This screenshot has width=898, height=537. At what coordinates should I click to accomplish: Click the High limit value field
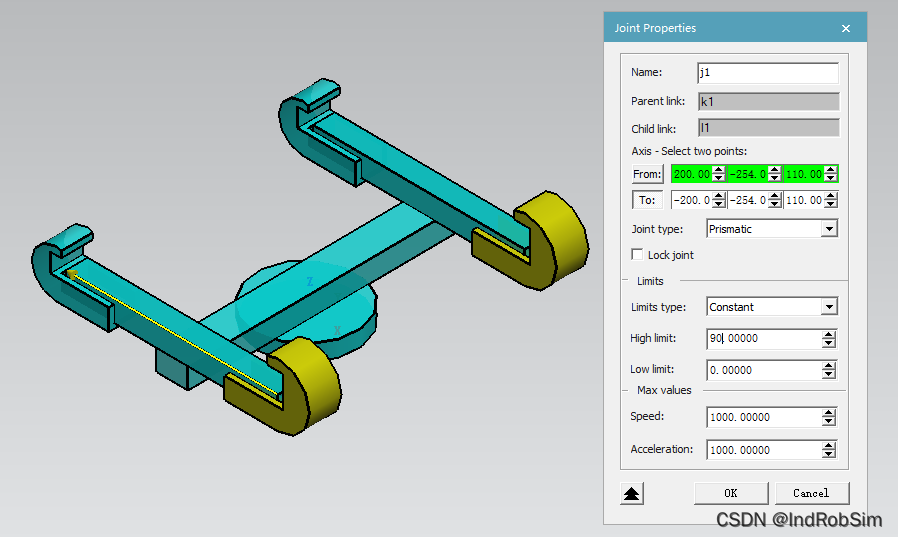pos(765,338)
